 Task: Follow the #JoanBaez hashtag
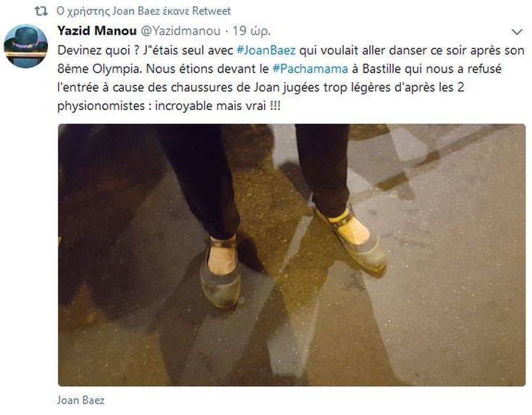[266, 50]
